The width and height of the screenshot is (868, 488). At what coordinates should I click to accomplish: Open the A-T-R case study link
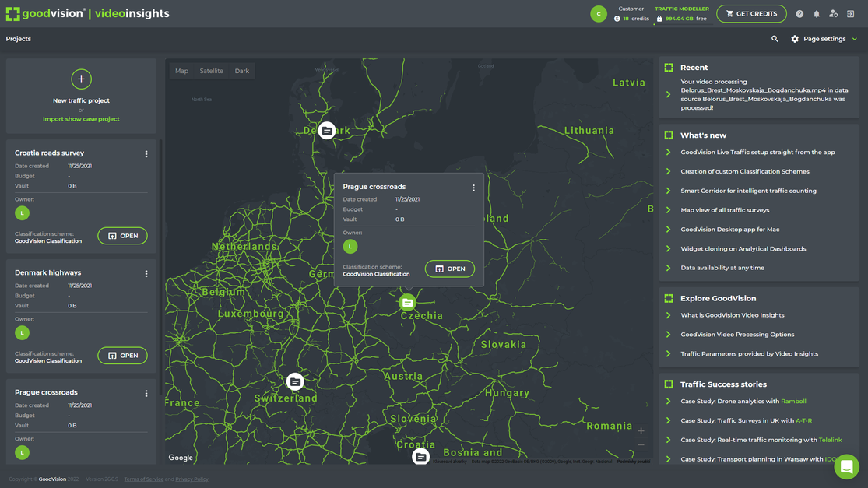coord(804,420)
